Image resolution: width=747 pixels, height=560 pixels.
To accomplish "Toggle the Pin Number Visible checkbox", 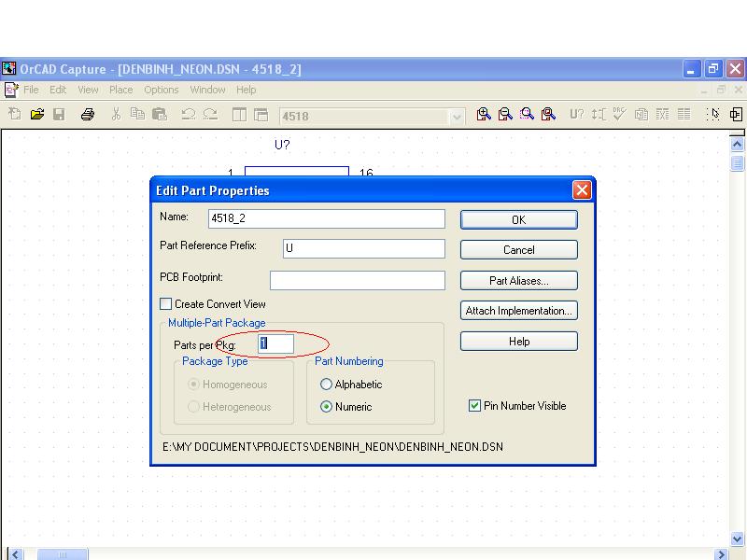I will (x=474, y=406).
